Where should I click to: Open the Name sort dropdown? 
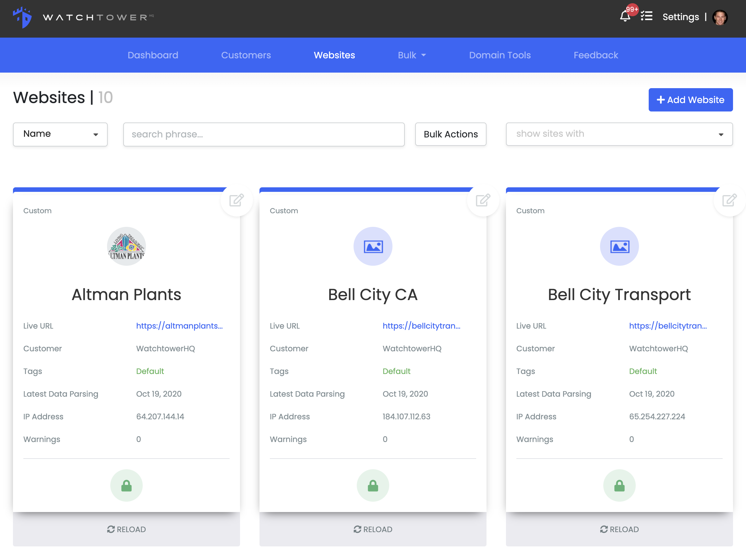coord(60,134)
